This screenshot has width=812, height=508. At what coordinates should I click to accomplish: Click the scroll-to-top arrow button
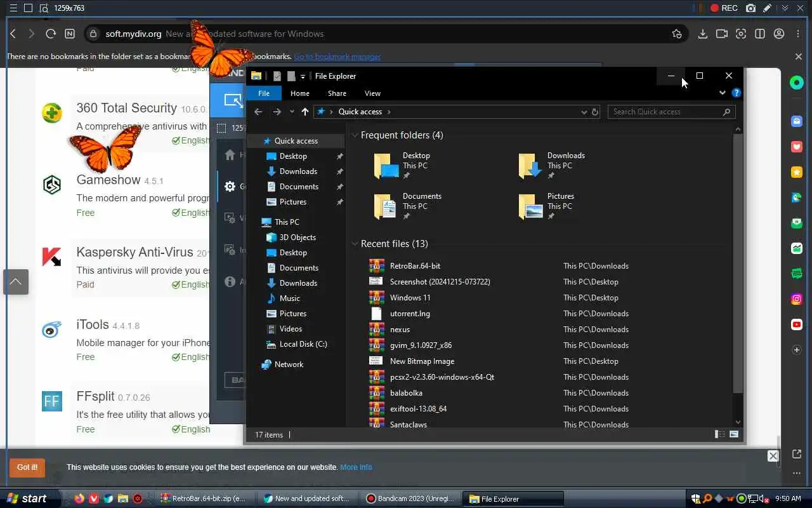pos(16,282)
